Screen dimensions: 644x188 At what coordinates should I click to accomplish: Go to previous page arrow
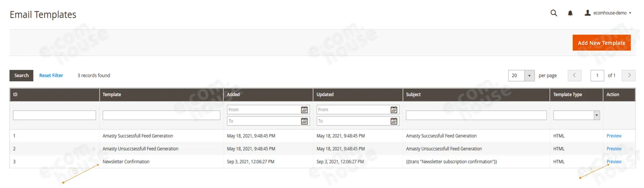574,75
